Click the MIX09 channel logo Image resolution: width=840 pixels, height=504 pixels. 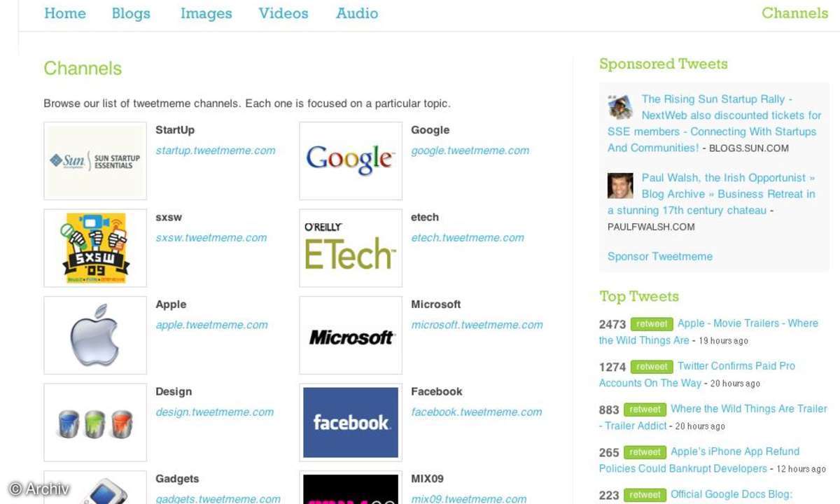[351, 488]
